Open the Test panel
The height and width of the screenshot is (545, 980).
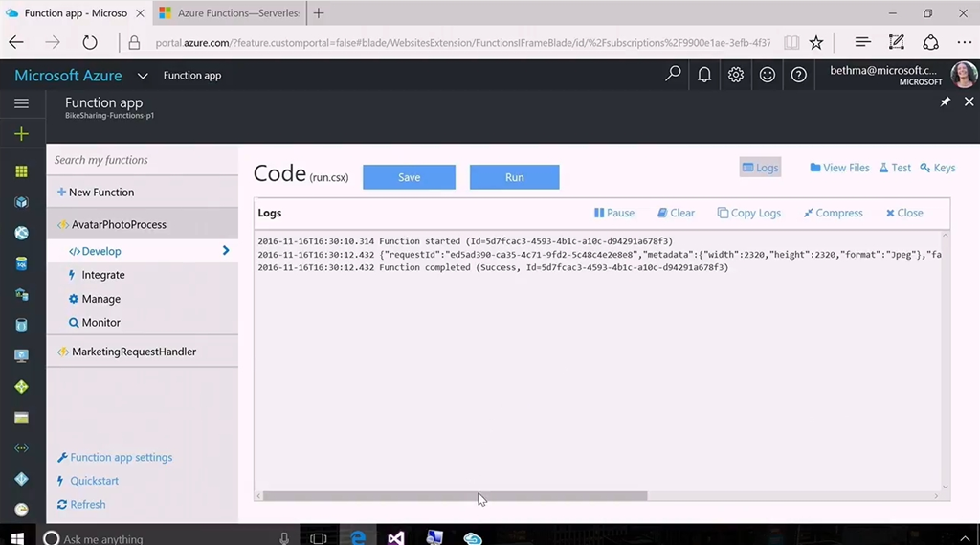click(895, 168)
